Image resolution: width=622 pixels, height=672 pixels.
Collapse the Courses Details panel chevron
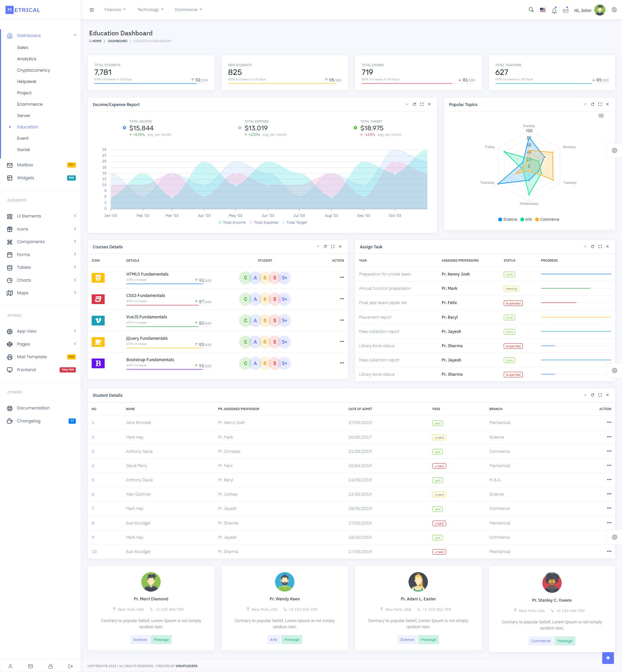[317, 247]
